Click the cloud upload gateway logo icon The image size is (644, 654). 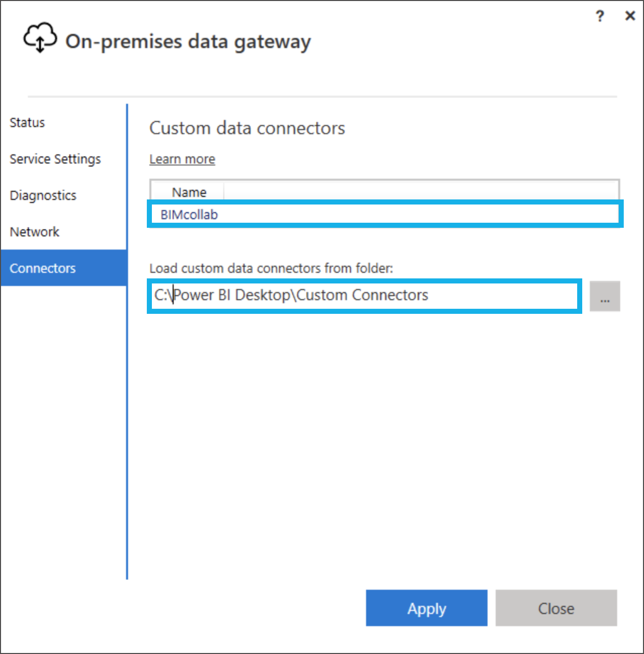coord(40,37)
